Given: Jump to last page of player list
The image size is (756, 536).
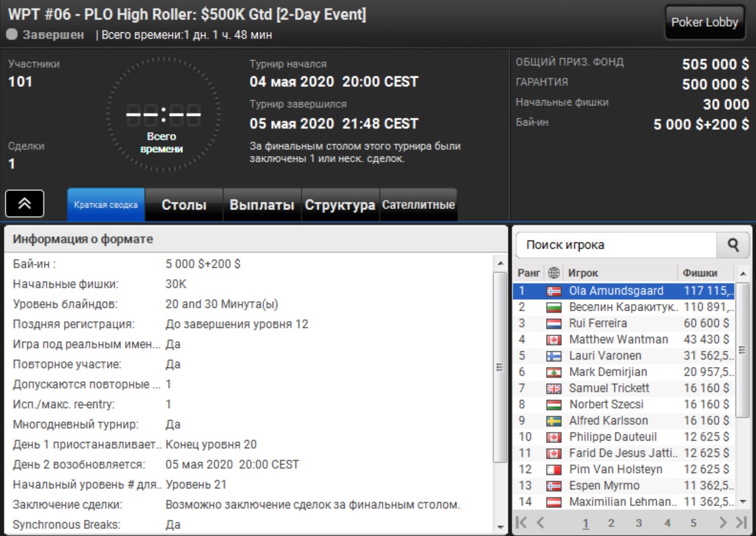Looking at the screenshot, I should pyautogui.click(x=740, y=523).
